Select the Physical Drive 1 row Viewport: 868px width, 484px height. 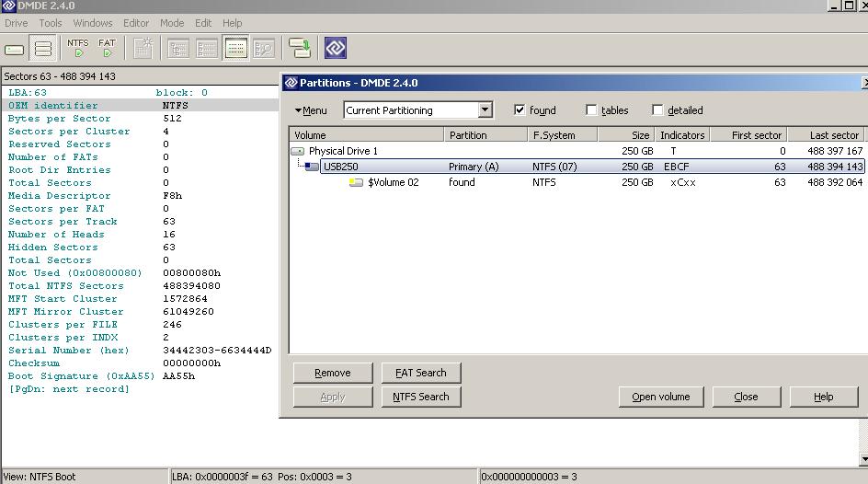pyautogui.click(x=577, y=151)
